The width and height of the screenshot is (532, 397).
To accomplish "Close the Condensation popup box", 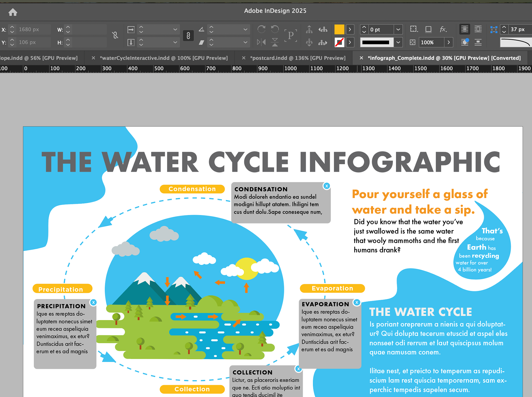I will [327, 186].
